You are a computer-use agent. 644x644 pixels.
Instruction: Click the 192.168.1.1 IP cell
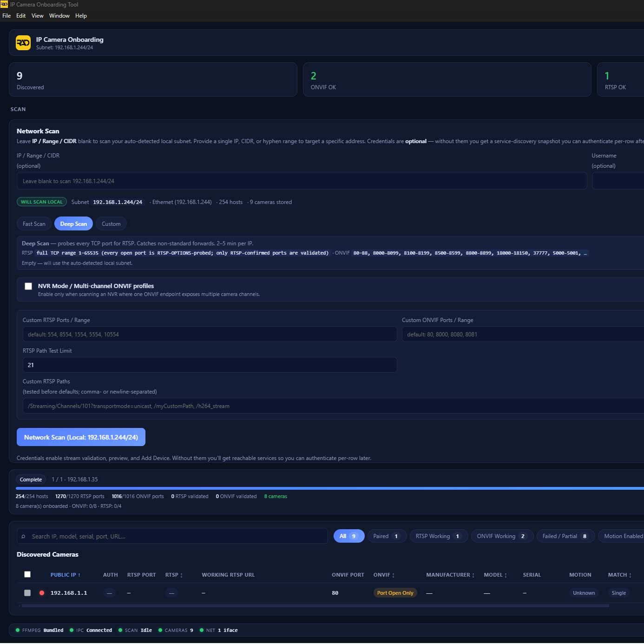point(69,593)
